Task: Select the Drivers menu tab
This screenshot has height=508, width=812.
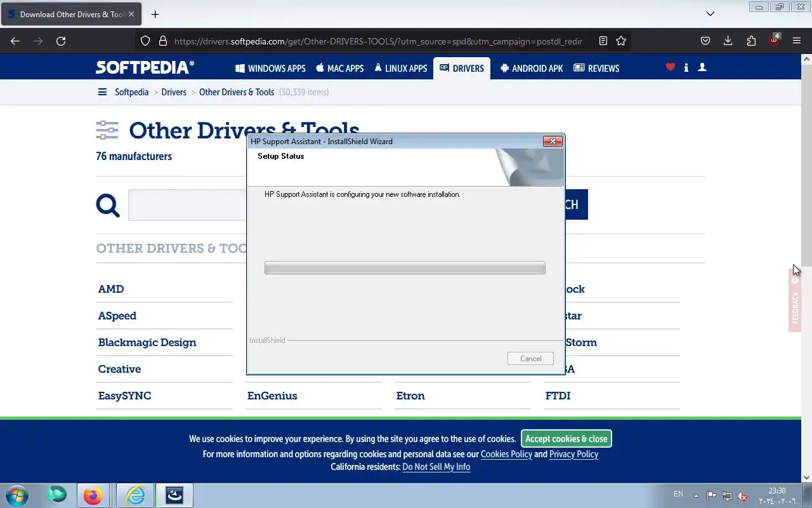Action: [x=461, y=68]
